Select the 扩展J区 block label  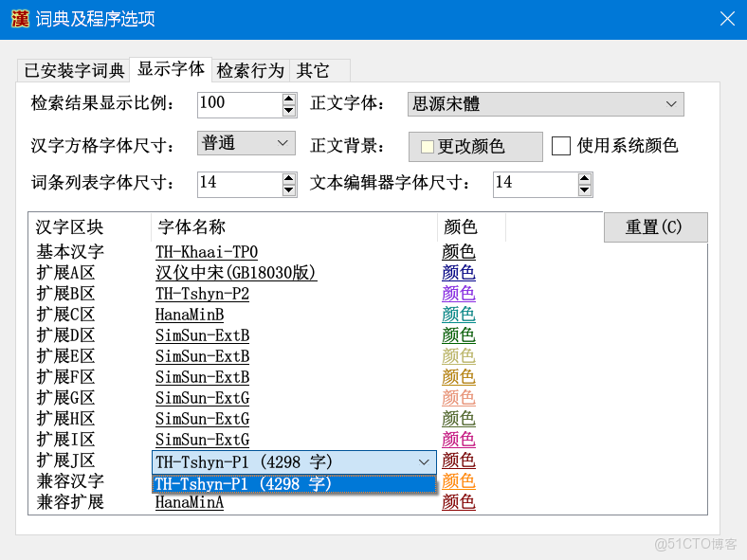(65, 461)
